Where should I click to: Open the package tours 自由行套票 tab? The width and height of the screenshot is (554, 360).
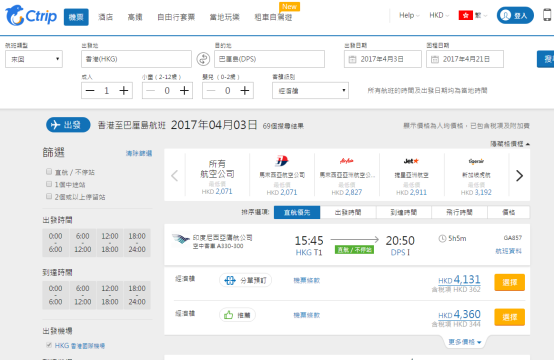coord(176,17)
